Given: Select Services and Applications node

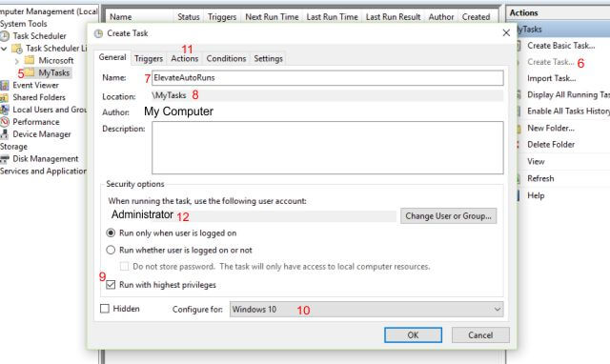Looking at the screenshot, I should [43, 172].
